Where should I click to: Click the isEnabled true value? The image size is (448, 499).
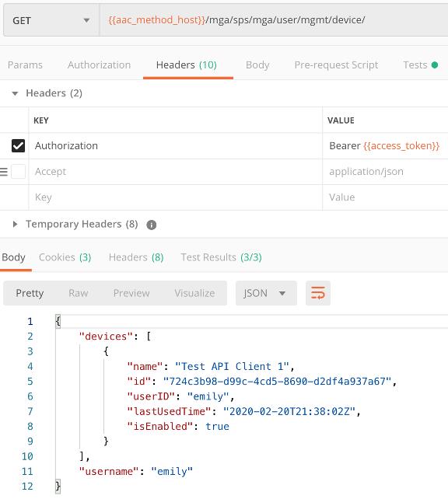217,427
